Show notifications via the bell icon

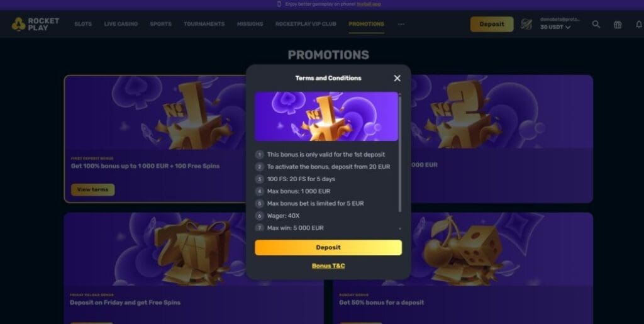(639, 25)
